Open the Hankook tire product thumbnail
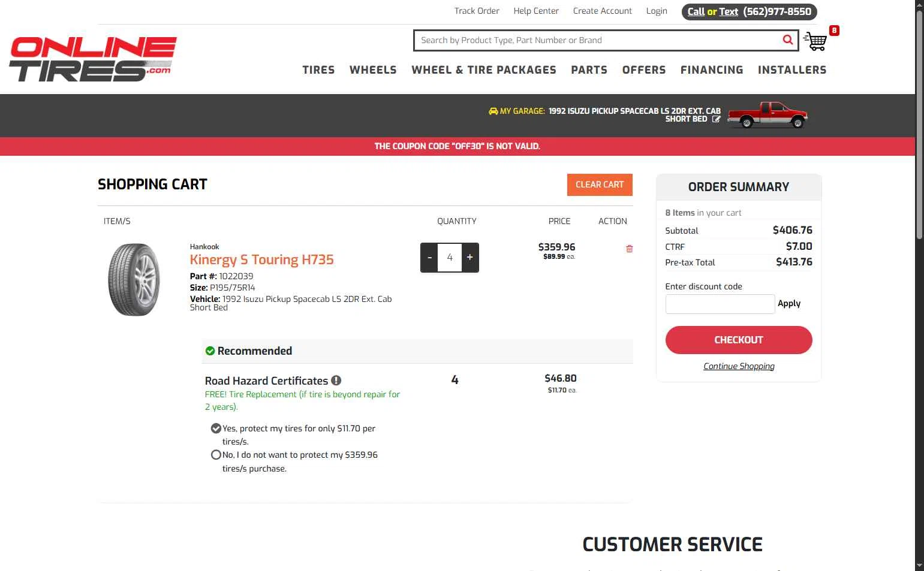Image resolution: width=924 pixels, height=571 pixels. 134,279
